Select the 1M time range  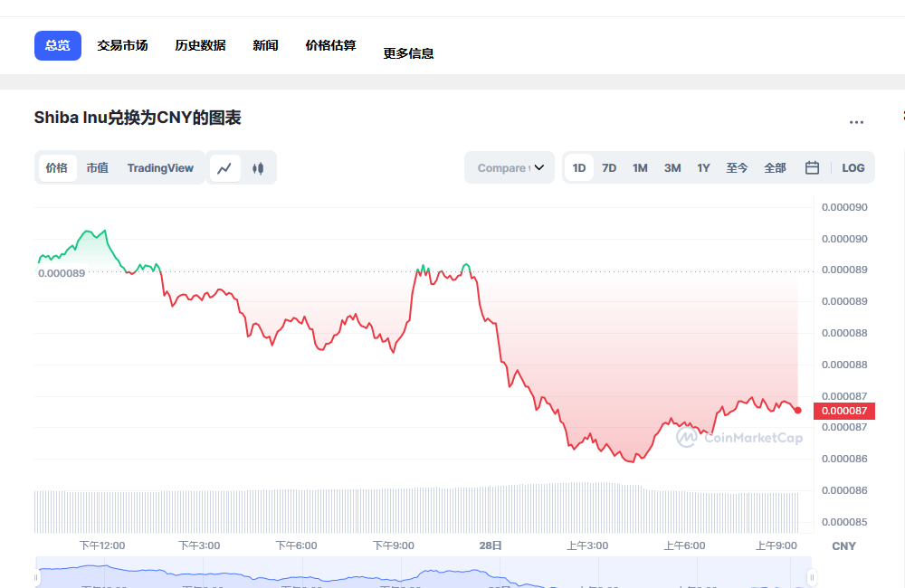[640, 168]
